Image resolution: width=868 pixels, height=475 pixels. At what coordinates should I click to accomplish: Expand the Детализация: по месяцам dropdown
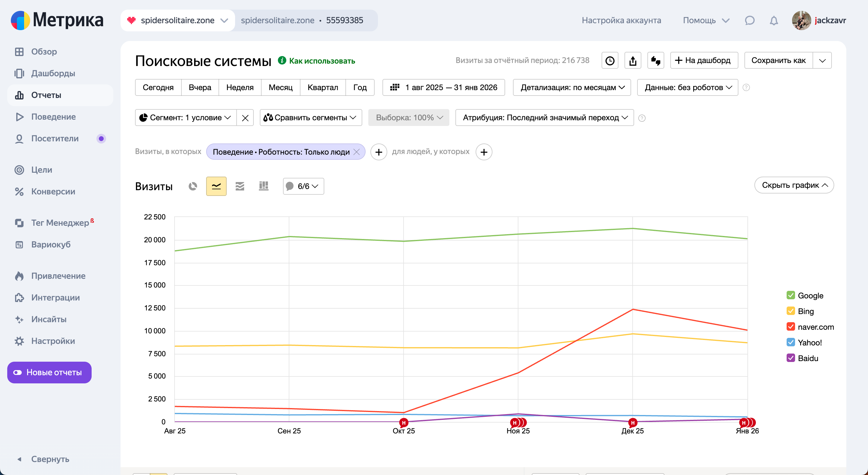pos(572,88)
